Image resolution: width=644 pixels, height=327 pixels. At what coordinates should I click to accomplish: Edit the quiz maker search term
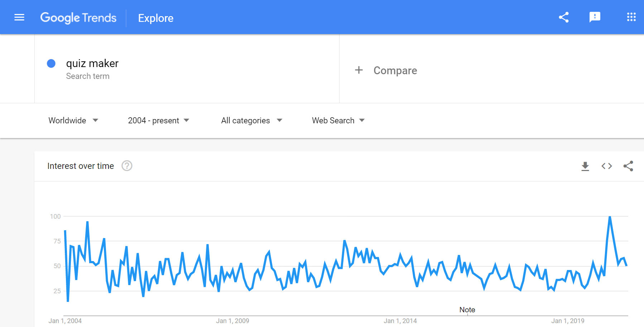pyautogui.click(x=92, y=63)
